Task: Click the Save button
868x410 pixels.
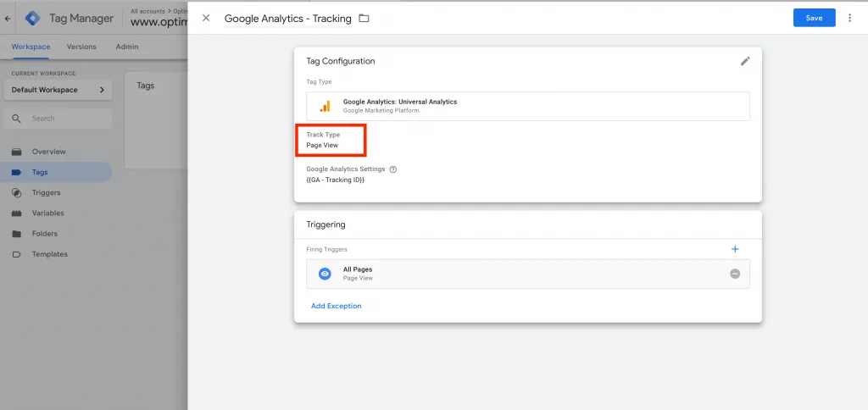Action: click(814, 18)
